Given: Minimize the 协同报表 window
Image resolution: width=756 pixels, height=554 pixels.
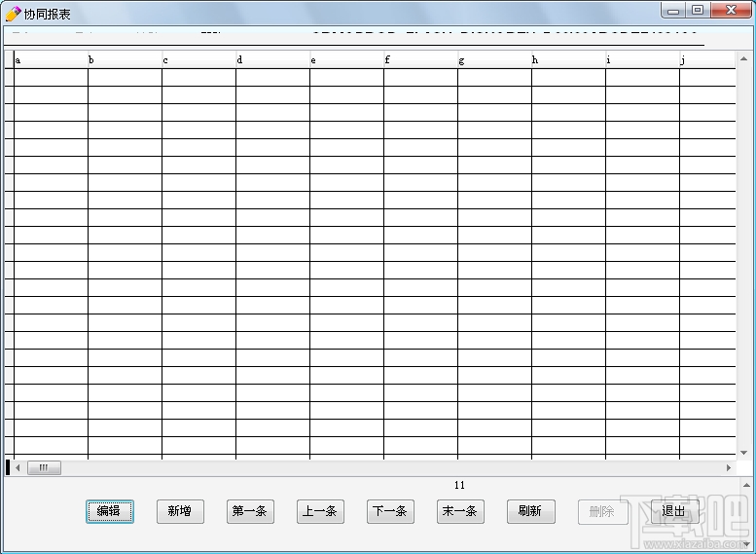Looking at the screenshot, I should pos(673,10).
